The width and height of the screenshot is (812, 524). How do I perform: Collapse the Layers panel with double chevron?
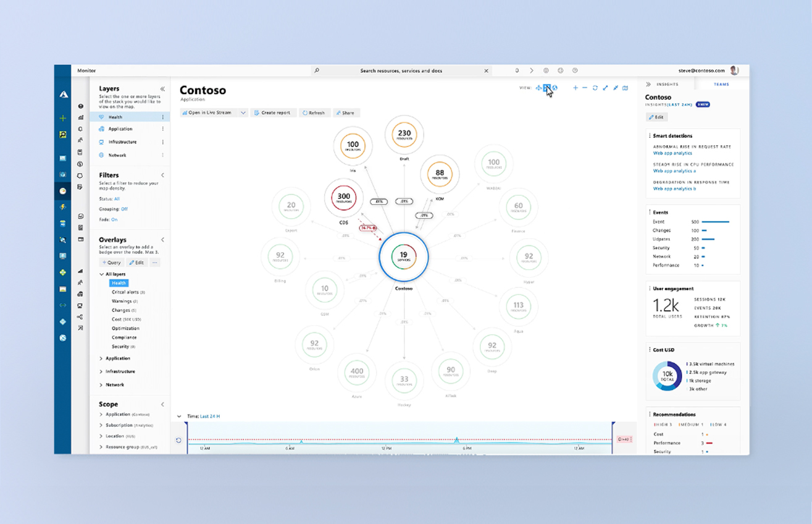click(162, 89)
